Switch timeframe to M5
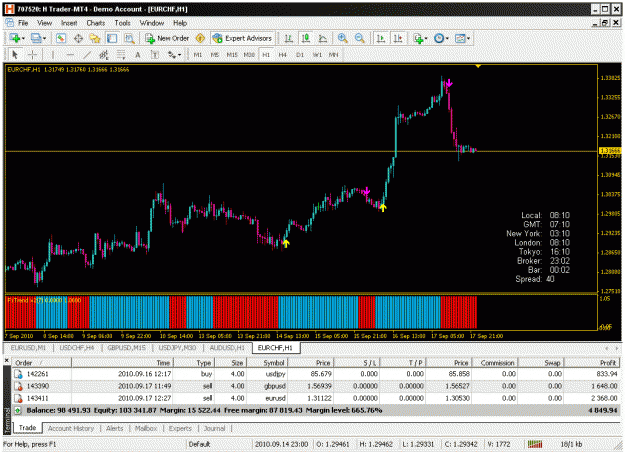 pyautogui.click(x=215, y=55)
